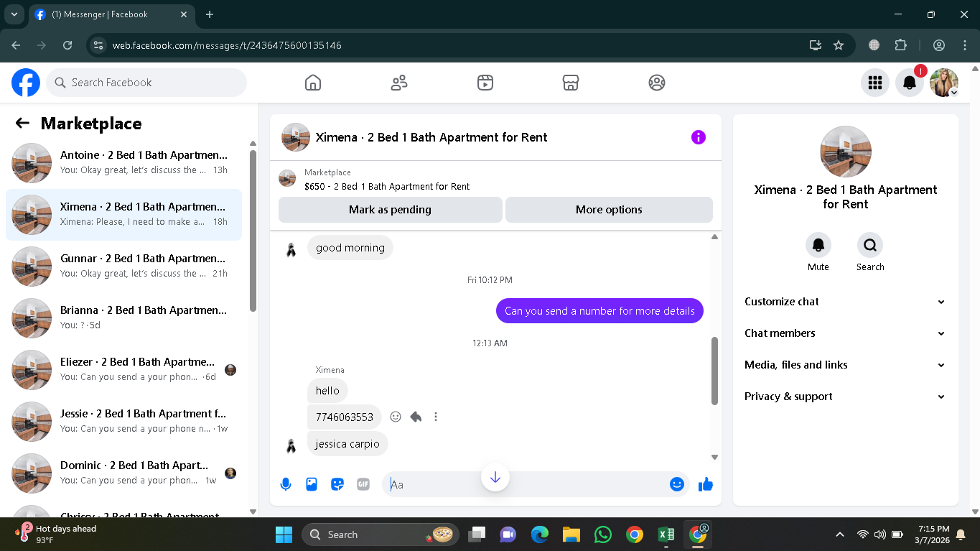Go to Facebook Home feed icon

point(313,83)
